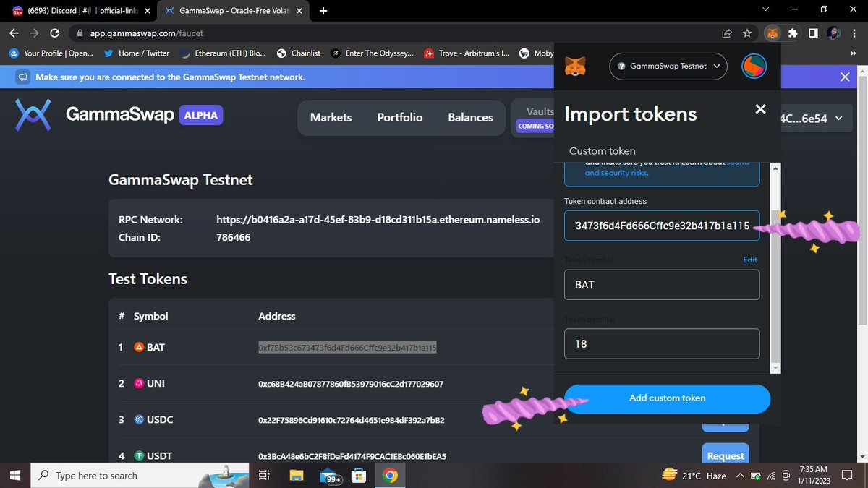Image resolution: width=868 pixels, height=488 pixels.
Task: Select the GammaSwap browser tab
Action: point(234,11)
